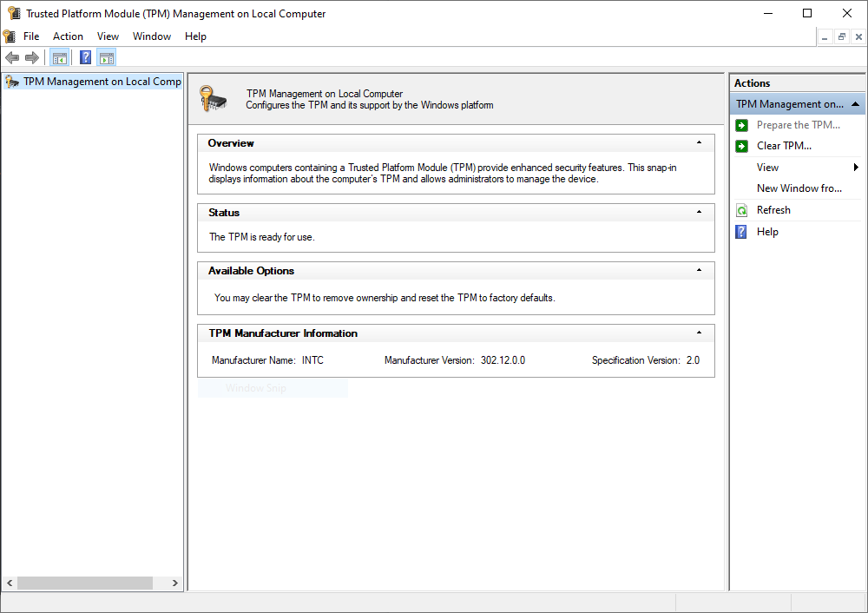The image size is (868, 613).
Task: Click the Back navigation arrow
Action: pos(12,57)
